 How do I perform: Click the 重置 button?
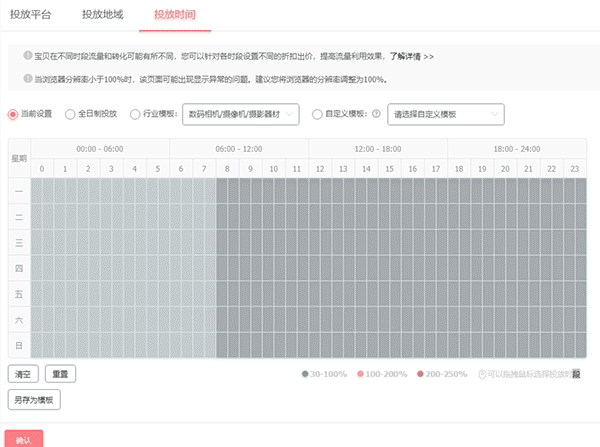pos(60,374)
